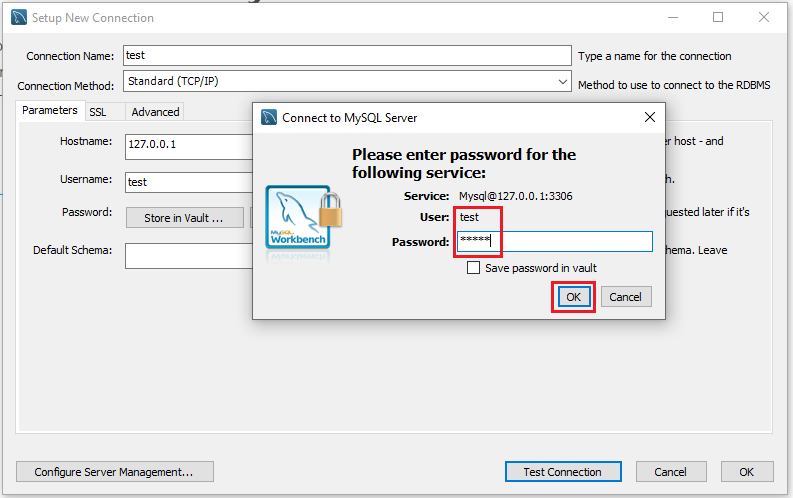Select the Standard (TCP/IP) combo box
The image size is (793, 498).
coord(347,81)
